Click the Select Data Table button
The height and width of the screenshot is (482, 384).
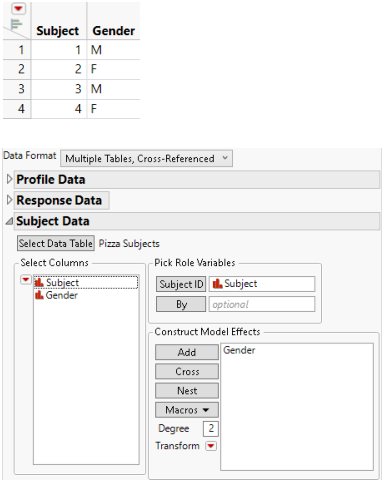tap(56, 243)
